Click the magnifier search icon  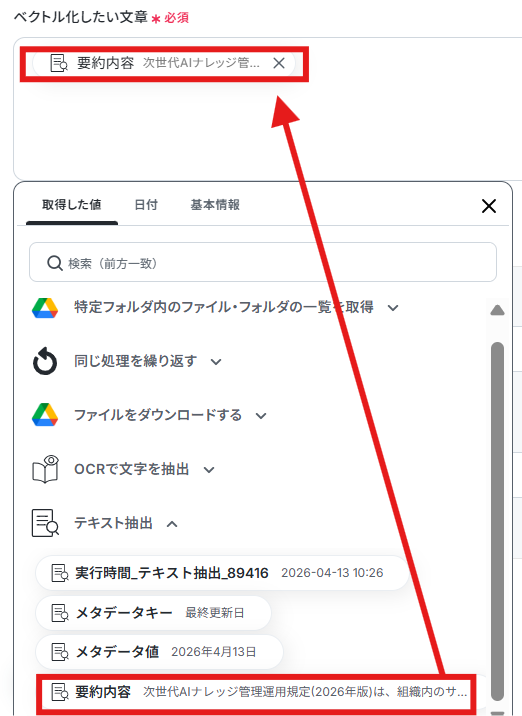(55, 263)
